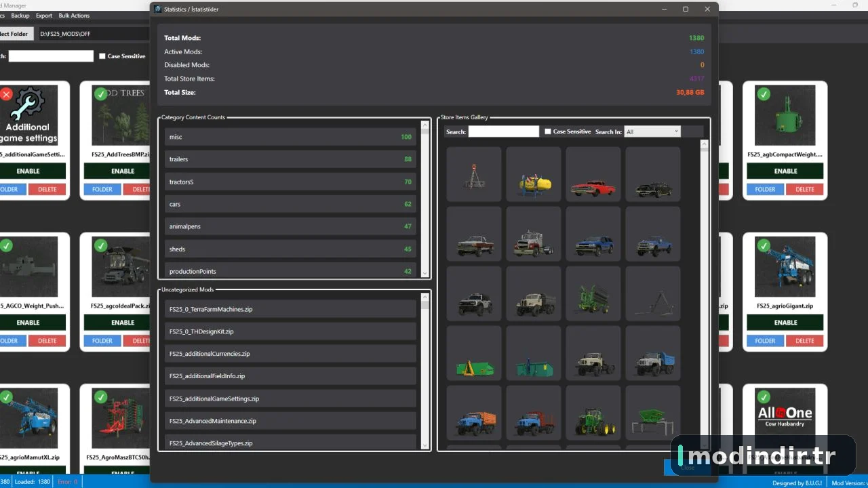
Task: Choose the black muscle car gallery item
Action: tap(653, 174)
